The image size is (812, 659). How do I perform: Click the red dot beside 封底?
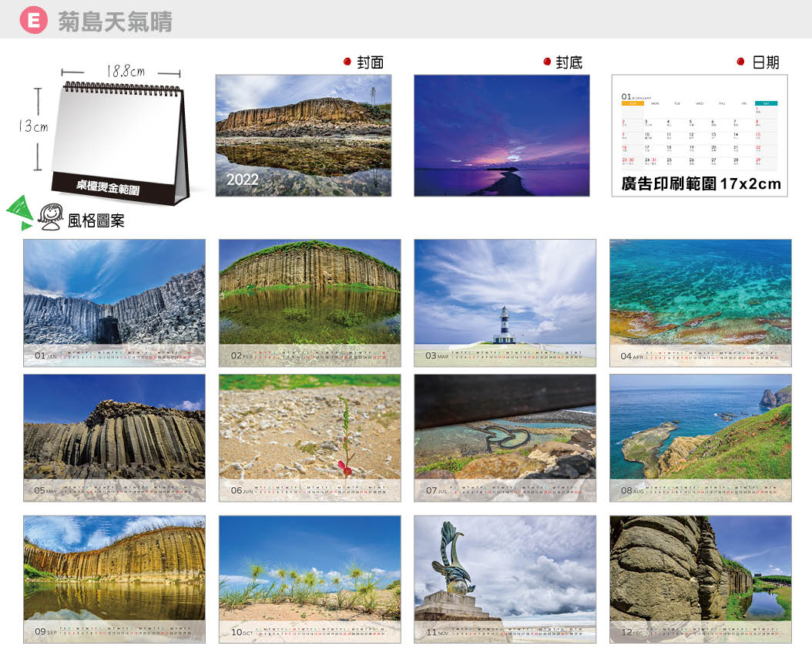(x=546, y=62)
